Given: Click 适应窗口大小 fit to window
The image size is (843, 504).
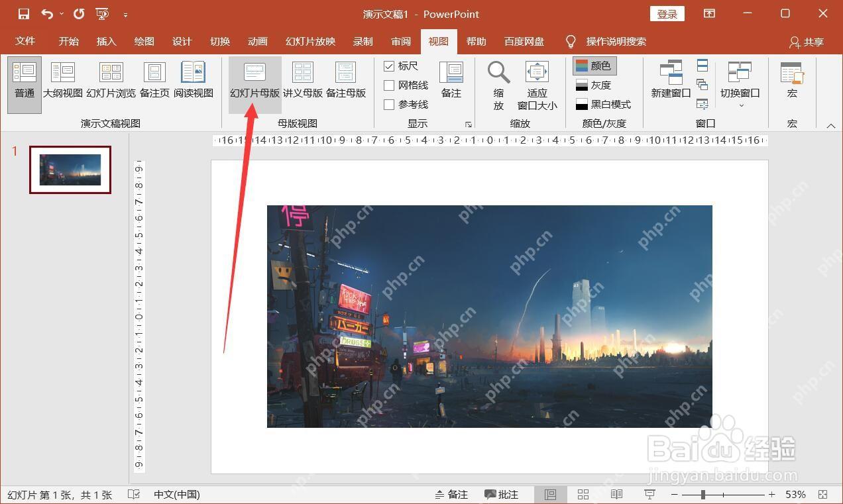Looking at the screenshot, I should (x=537, y=85).
